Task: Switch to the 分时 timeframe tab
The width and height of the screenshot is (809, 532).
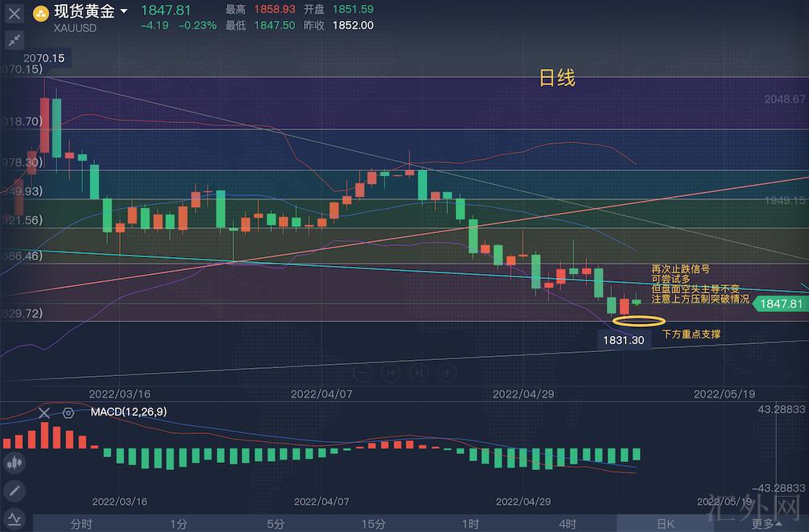Action: [81, 524]
